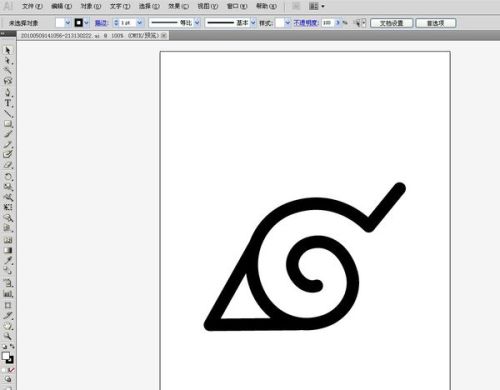Select the Paintbrush tool

[8, 134]
